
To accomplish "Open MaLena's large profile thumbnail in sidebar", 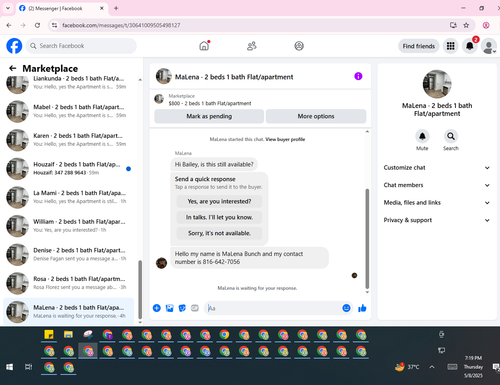I will pyautogui.click(x=437, y=84).
